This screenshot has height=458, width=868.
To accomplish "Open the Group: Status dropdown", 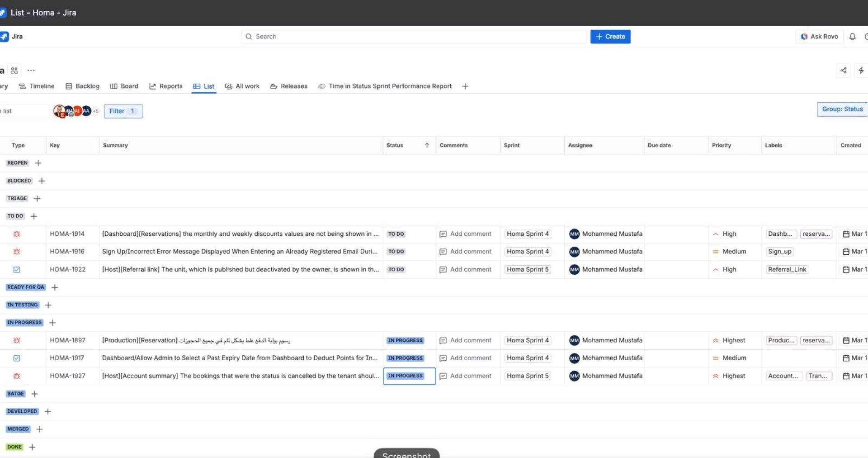I will pos(842,109).
